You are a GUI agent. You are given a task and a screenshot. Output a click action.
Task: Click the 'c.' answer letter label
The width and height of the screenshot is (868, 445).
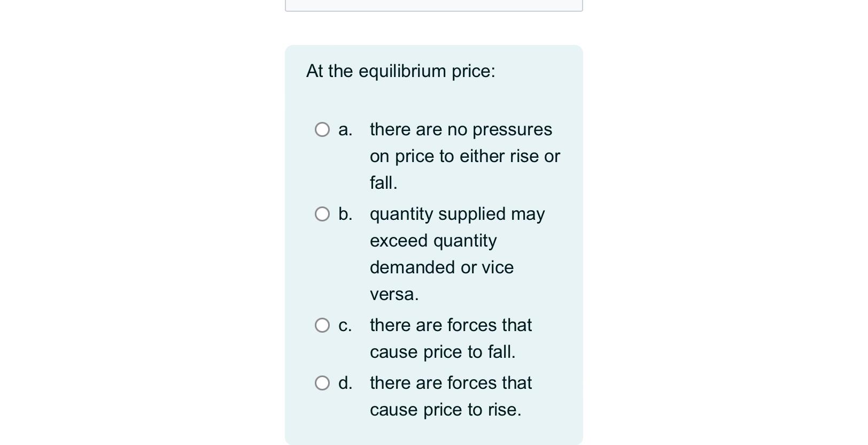[x=345, y=325]
